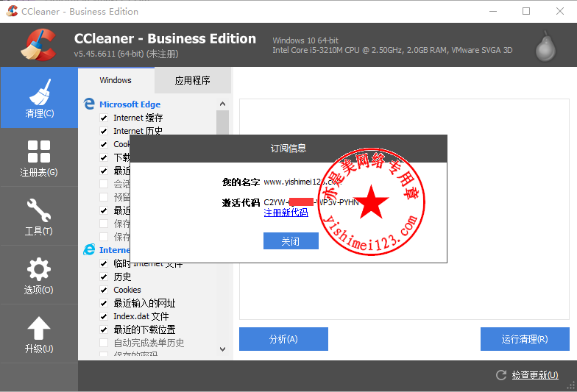Minimize the CCleaner window
This screenshot has width=577, height=392.
(x=493, y=12)
